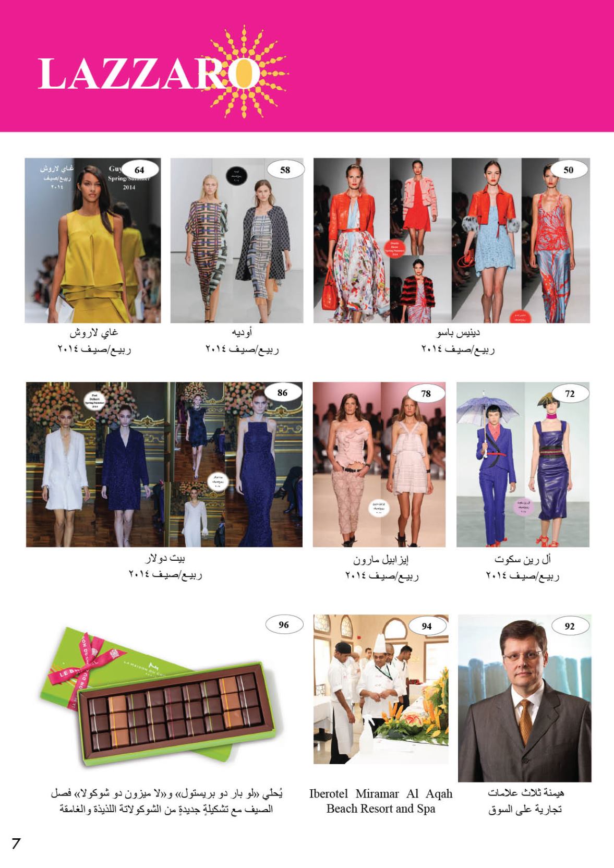Click page 94 badge on resort photo
The image size is (614, 868).
pyautogui.click(x=427, y=626)
